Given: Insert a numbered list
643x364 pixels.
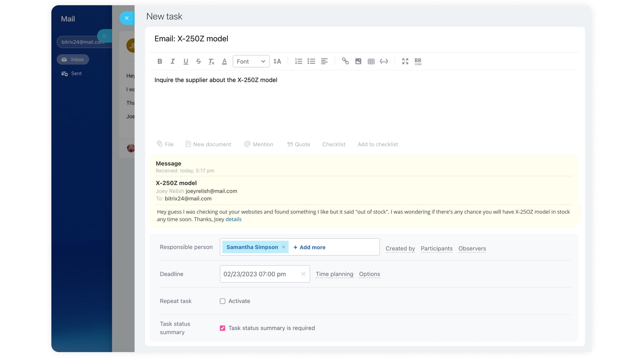Looking at the screenshot, I should (x=298, y=61).
